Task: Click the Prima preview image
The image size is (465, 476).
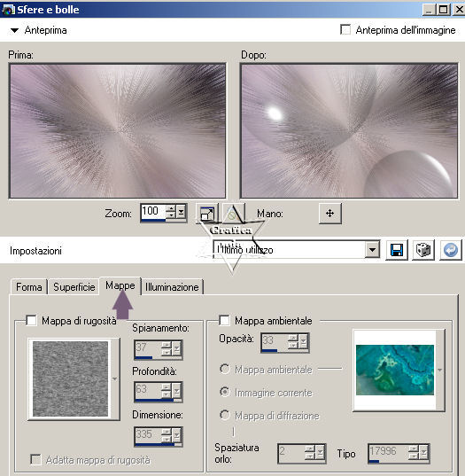Action: click(118, 131)
